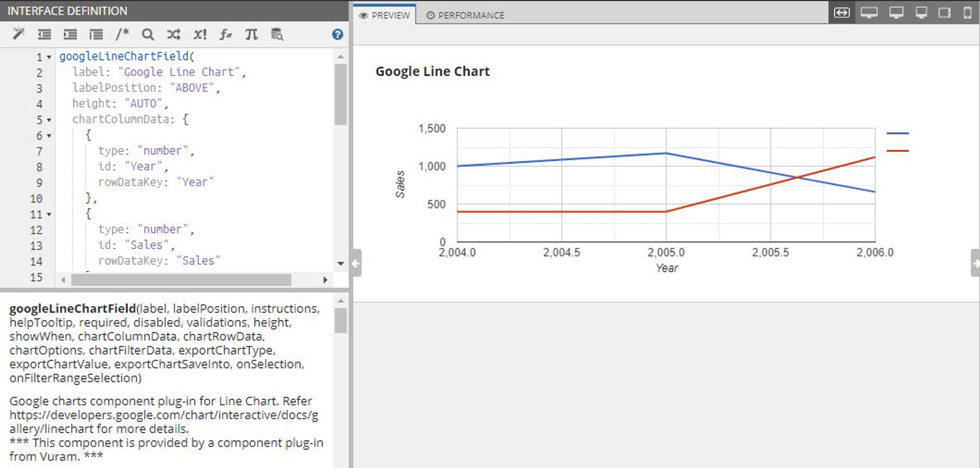Click the horizontal scrollbar thumb

[181, 280]
